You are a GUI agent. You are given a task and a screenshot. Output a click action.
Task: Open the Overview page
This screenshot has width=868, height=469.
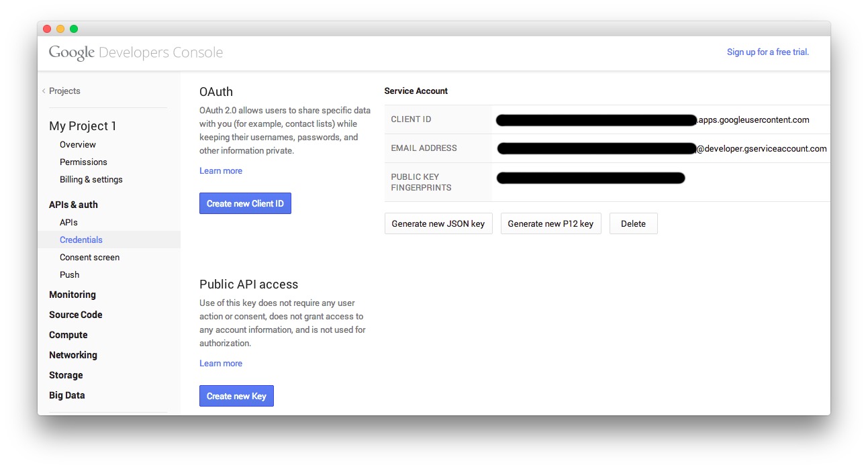click(x=78, y=145)
